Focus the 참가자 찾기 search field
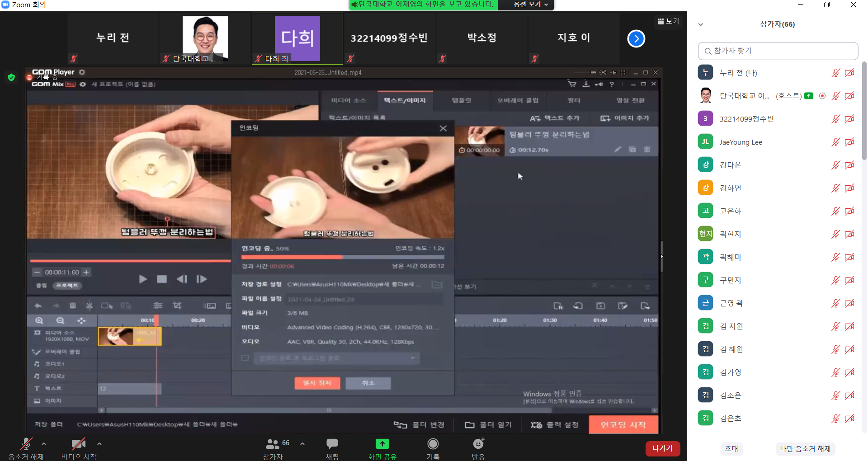This screenshot has height=461, width=868. 778,51
